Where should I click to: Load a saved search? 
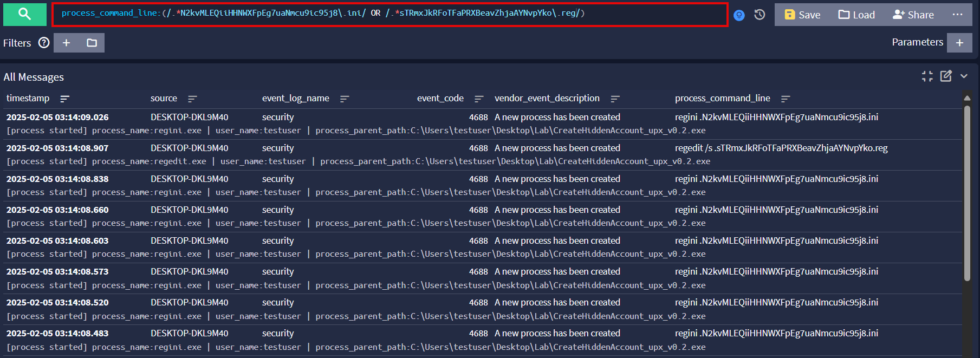[x=856, y=15]
